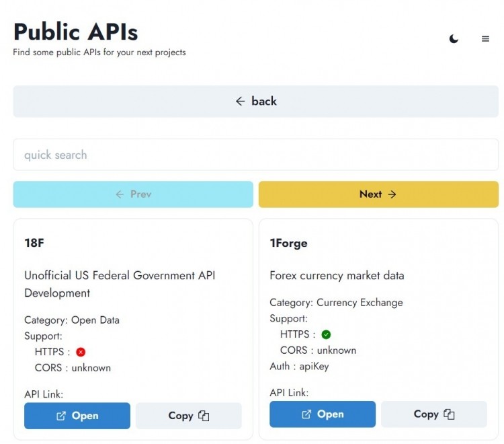Click the clipboard icon in 1Forge Copy button
This screenshot has width=504, height=444.
(449, 414)
